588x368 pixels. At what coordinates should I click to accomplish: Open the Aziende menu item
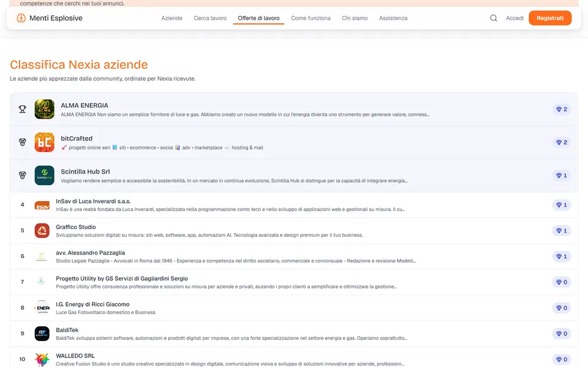coord(171,18)
